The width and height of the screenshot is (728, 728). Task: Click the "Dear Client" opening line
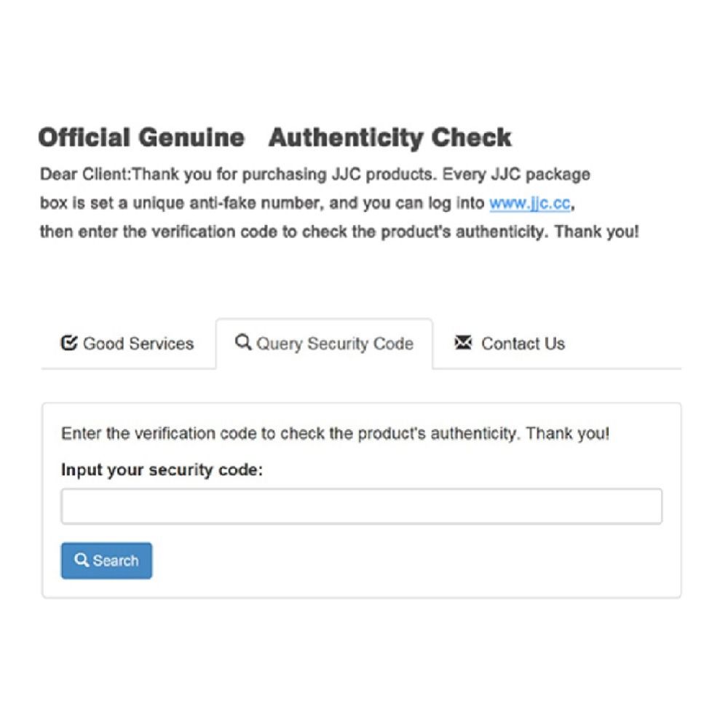pyautogui.click(x=314, y=175)
